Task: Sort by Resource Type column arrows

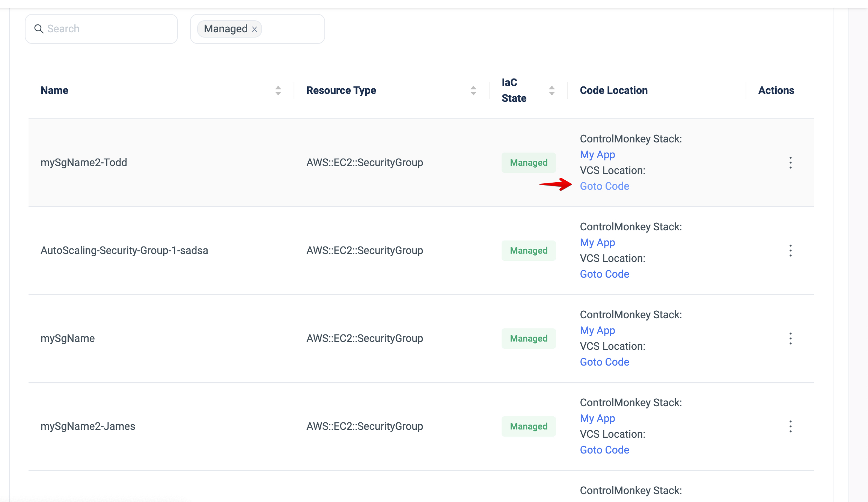Action: (473, 91)
